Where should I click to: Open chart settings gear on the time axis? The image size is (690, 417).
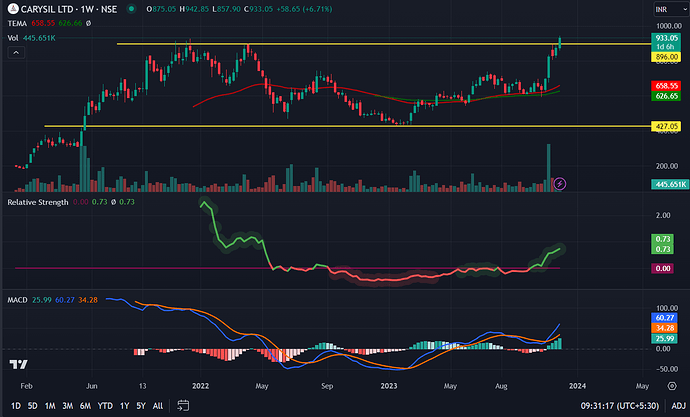pos(672,386)
